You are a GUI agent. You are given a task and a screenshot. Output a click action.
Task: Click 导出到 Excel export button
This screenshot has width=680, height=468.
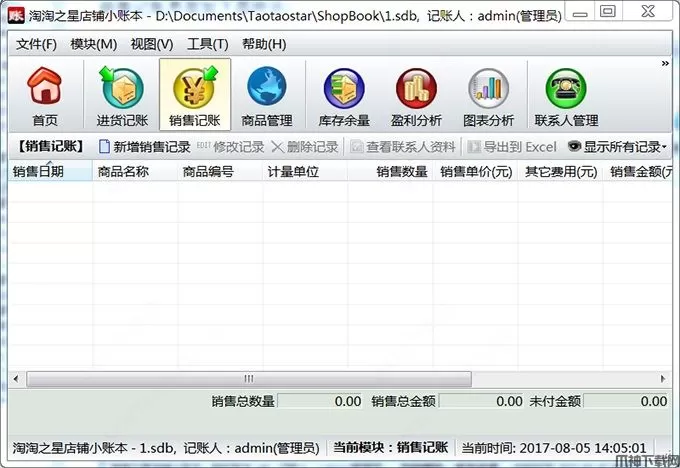click(512, 147)
